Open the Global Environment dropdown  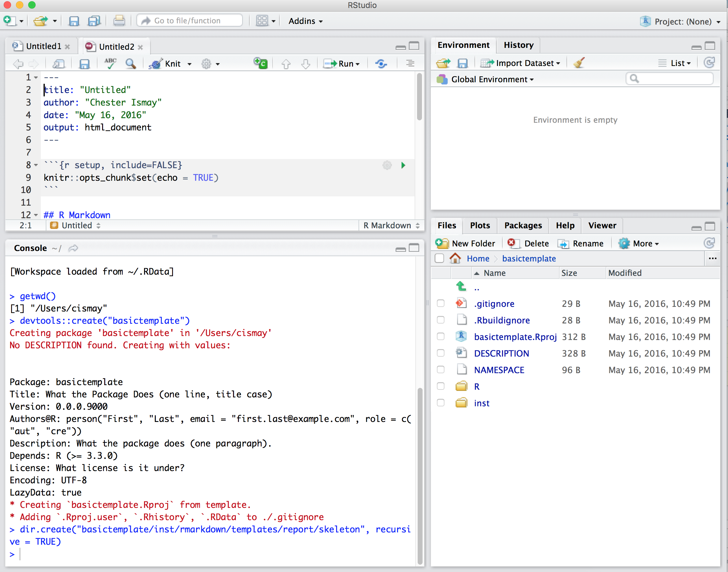pos(532,80)
